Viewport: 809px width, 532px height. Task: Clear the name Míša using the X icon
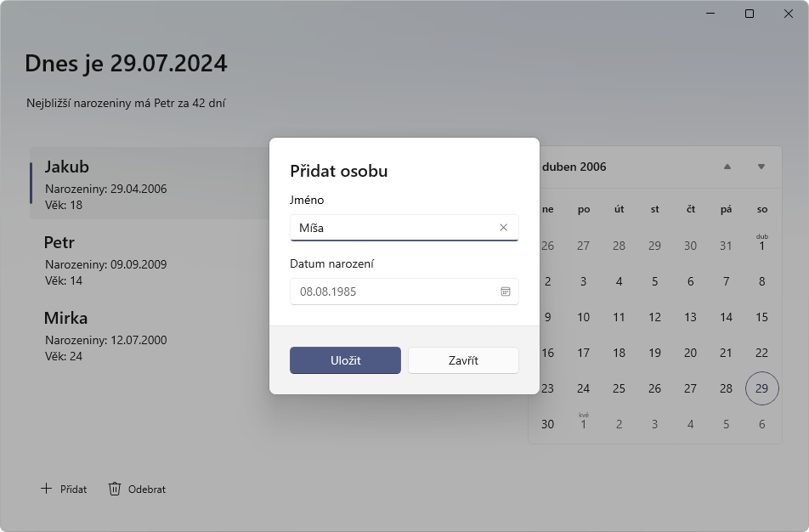tap(502, 228)
